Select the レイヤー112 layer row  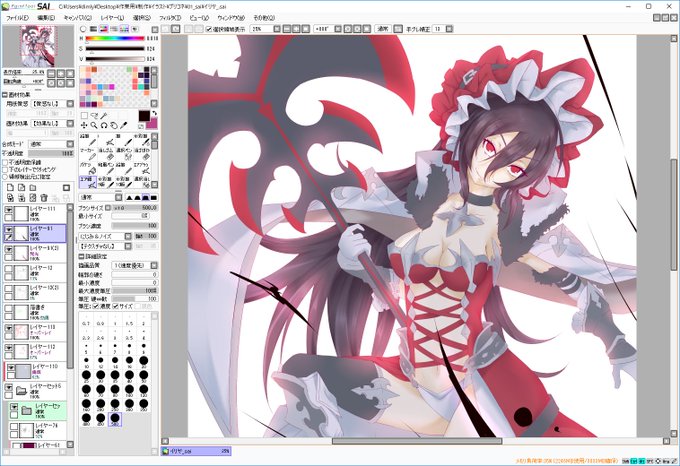coord(36,352)
